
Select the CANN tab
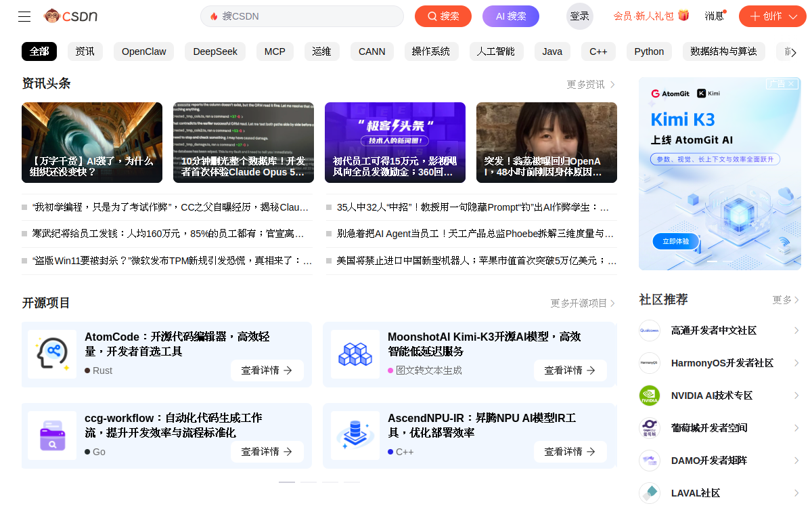372,51
